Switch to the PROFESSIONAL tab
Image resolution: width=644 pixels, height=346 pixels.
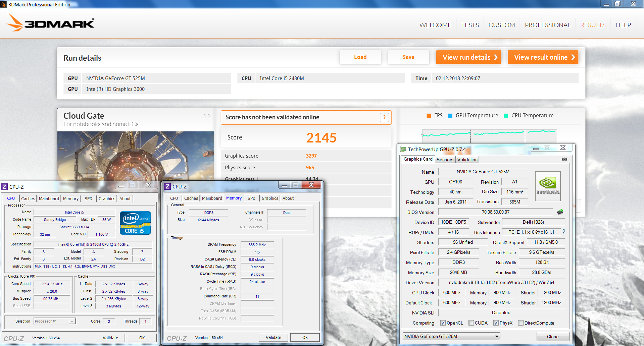click(548, 25)
